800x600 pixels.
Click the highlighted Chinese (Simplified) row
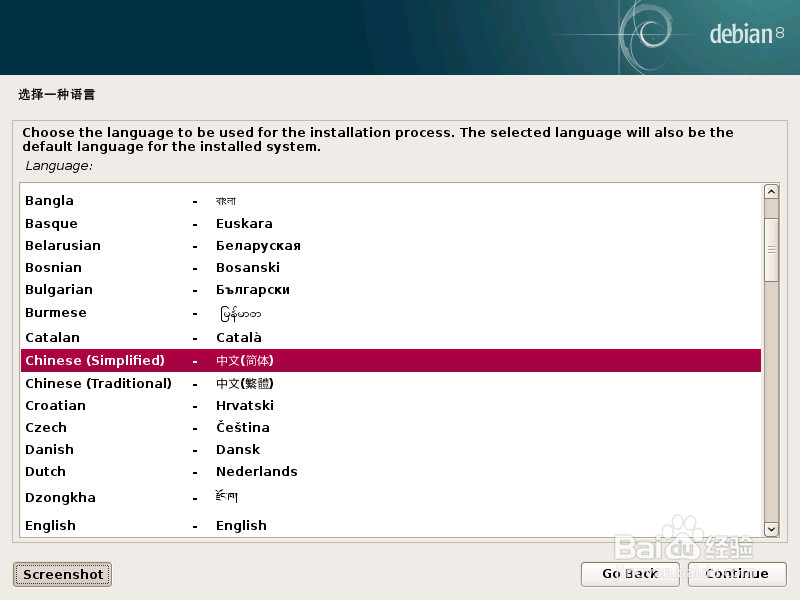click(x=391, y=360)
